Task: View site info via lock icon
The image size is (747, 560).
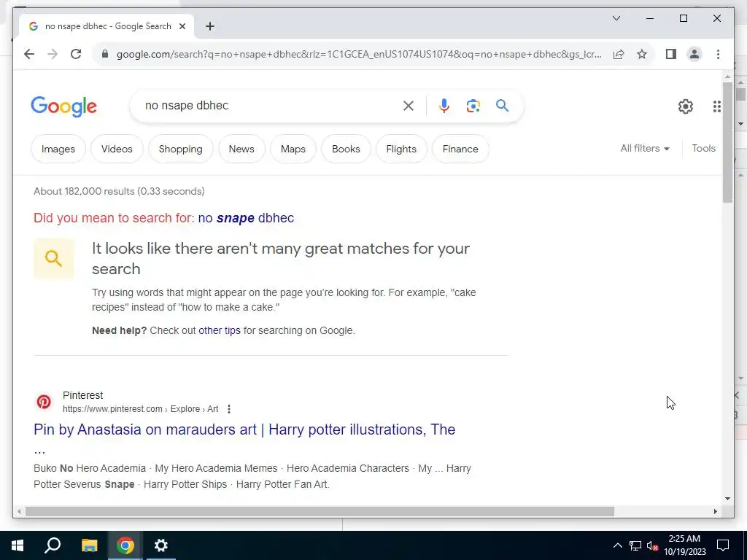Action: (105, 54)
